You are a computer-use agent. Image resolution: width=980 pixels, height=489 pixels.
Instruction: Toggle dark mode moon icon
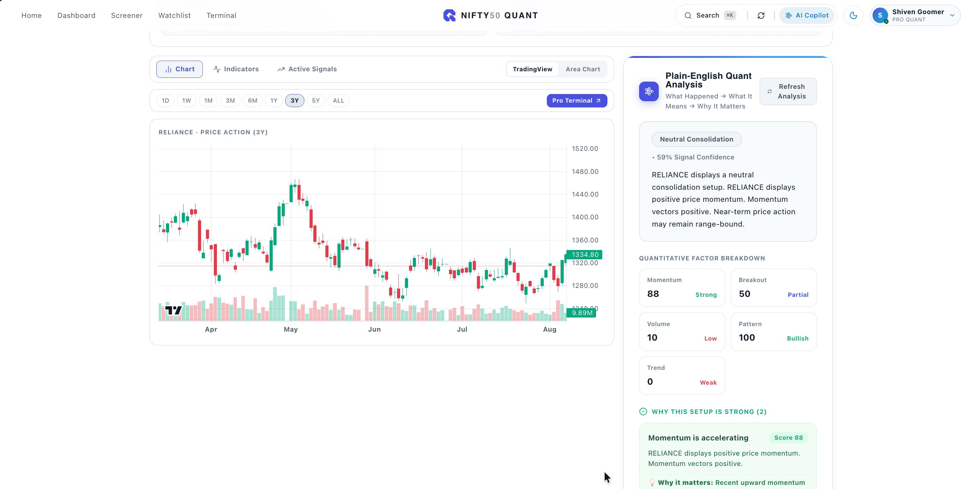tap(853, 15)
